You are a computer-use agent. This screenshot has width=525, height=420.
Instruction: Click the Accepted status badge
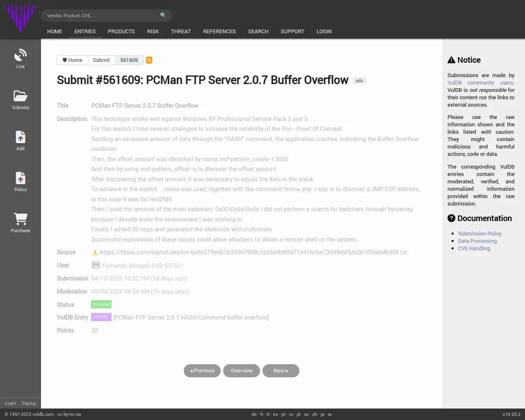click(101, 304)
